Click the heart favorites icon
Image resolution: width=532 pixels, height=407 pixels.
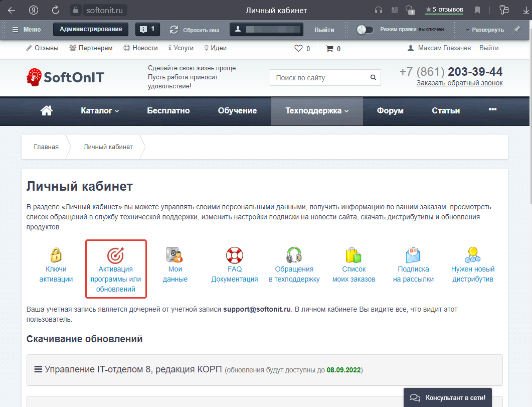tap(298, 49)
